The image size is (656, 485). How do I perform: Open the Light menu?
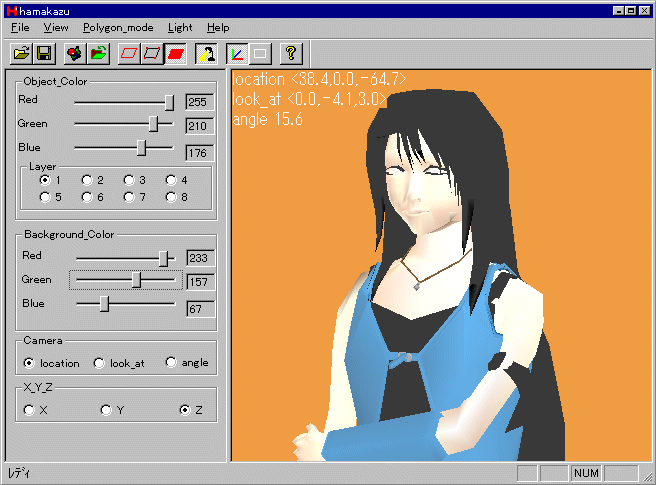tap(180, 28)
